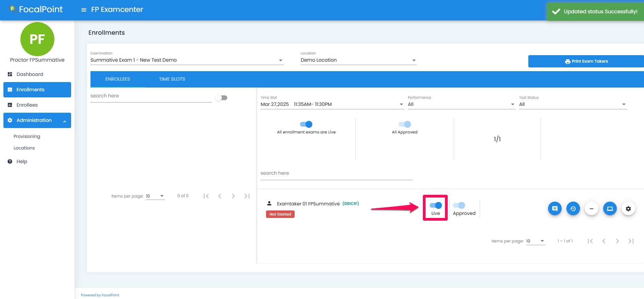
Task: Click the Dashboard grid icon
Action: [10, 74]
